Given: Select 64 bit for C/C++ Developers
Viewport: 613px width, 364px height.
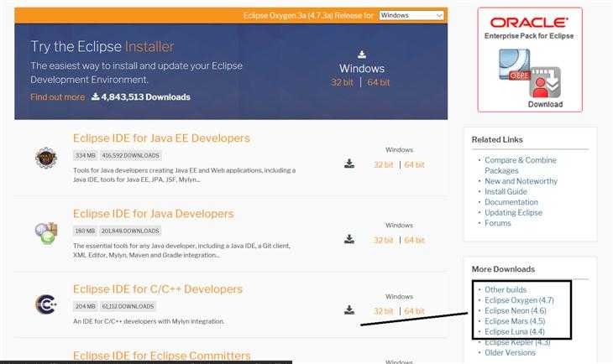Looking at the screenshot, I should (414, 311).
